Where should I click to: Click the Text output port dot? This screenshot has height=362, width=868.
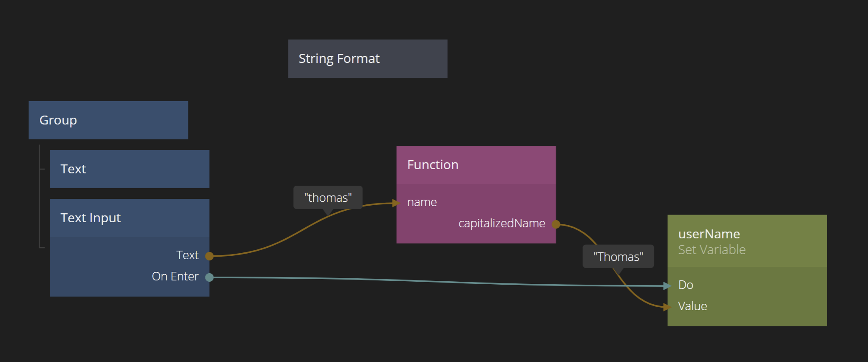209,256
